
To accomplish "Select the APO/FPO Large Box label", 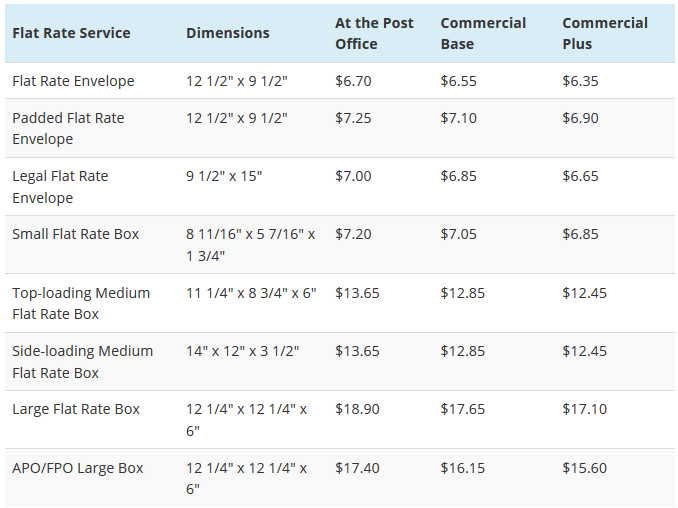I will [x=78, y=468].
